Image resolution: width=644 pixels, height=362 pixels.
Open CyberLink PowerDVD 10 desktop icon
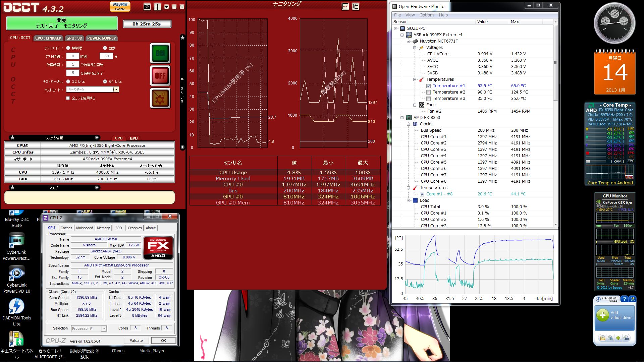16,280
